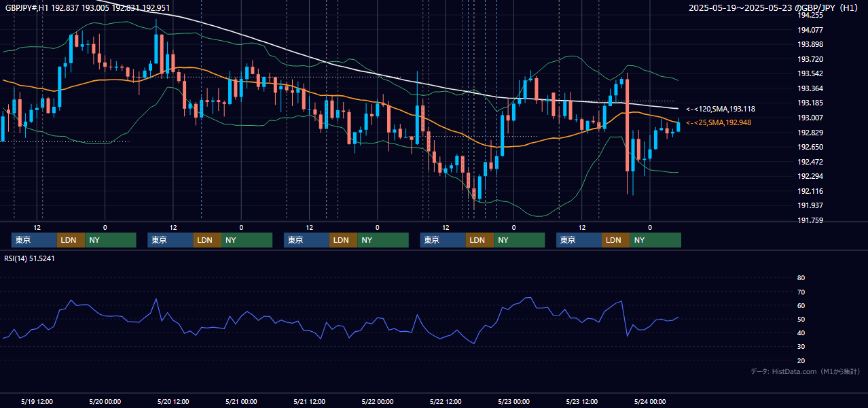
Task: Click the 5/23 12:00 time label
Action: 581,402
